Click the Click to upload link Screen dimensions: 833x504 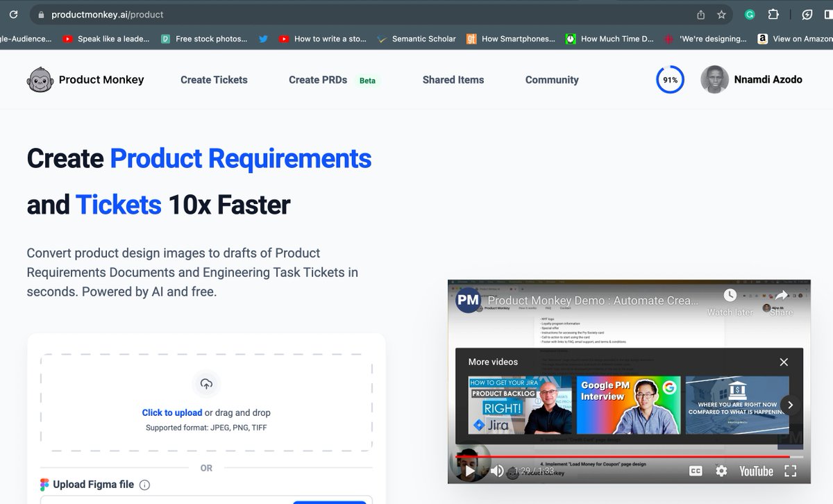[x=172, y=412]
